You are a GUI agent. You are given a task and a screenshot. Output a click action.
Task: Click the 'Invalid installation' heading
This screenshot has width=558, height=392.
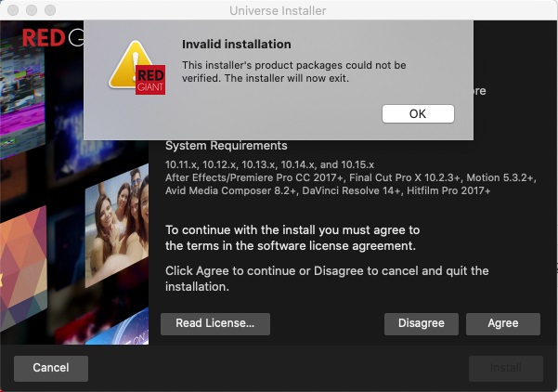pos(237,45)
